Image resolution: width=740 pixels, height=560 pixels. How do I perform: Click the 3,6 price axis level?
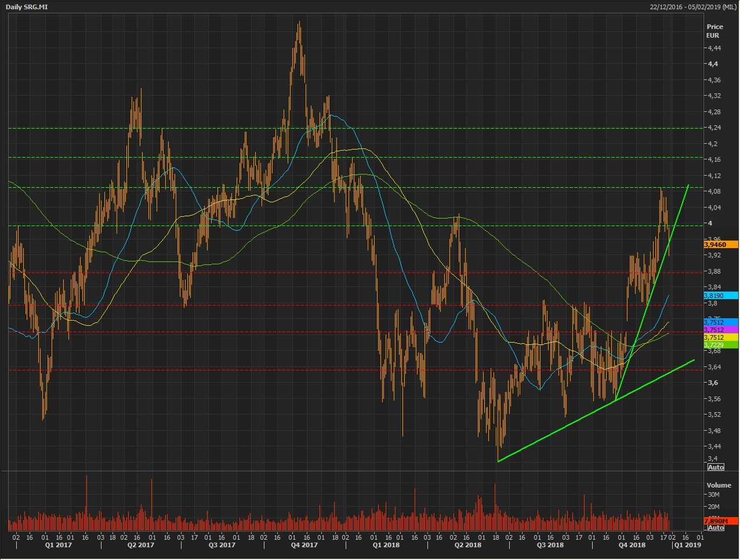pyautogui.click(x=712, y=383)
